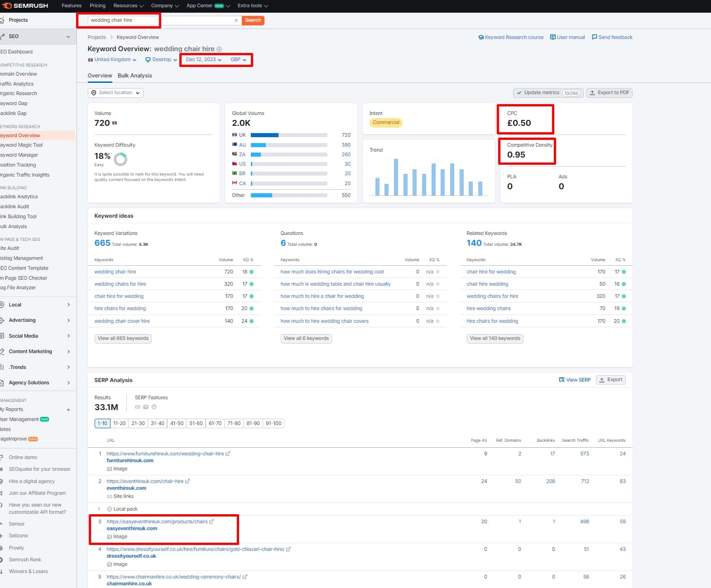This screenshot has height=588, width=711.
Task: Open external link icon for easyeventhireuk URL
Action: click(x=211, y=521)
